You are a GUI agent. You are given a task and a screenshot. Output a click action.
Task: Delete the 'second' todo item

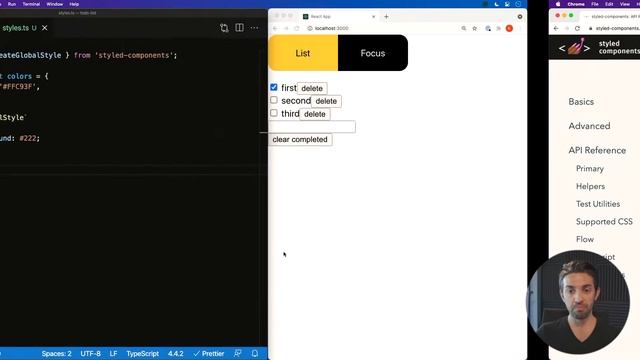(326, 101)
